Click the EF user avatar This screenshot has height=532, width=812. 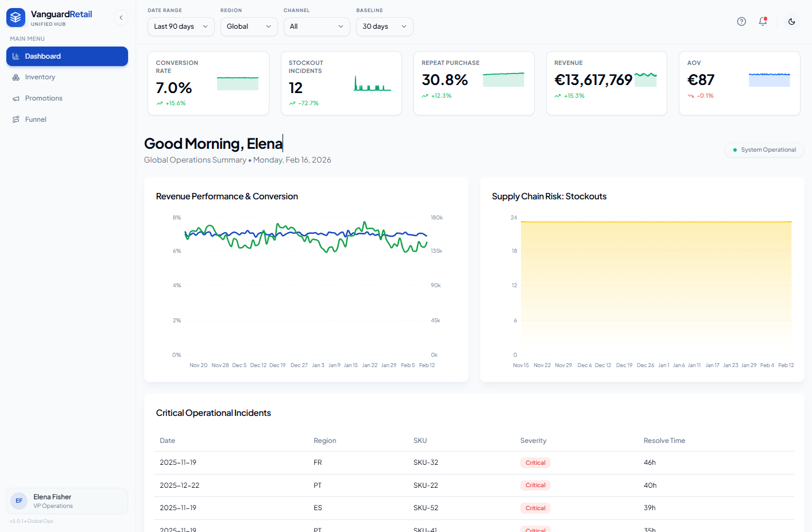click(19, 501)
